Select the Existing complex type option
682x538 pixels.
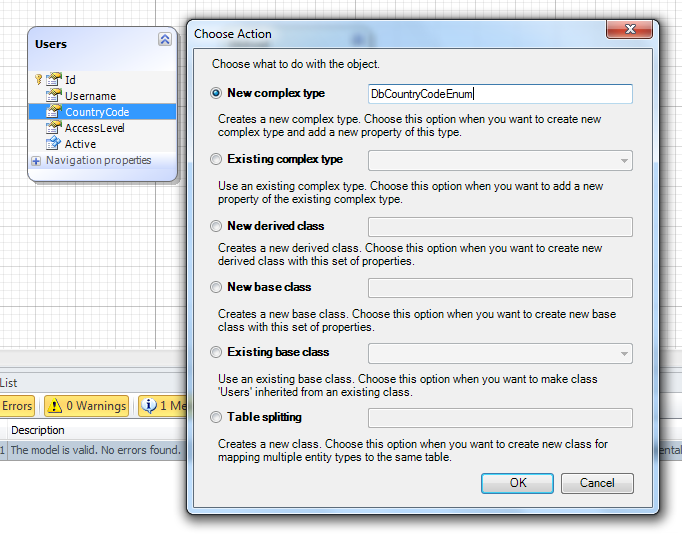coord(216,159)
